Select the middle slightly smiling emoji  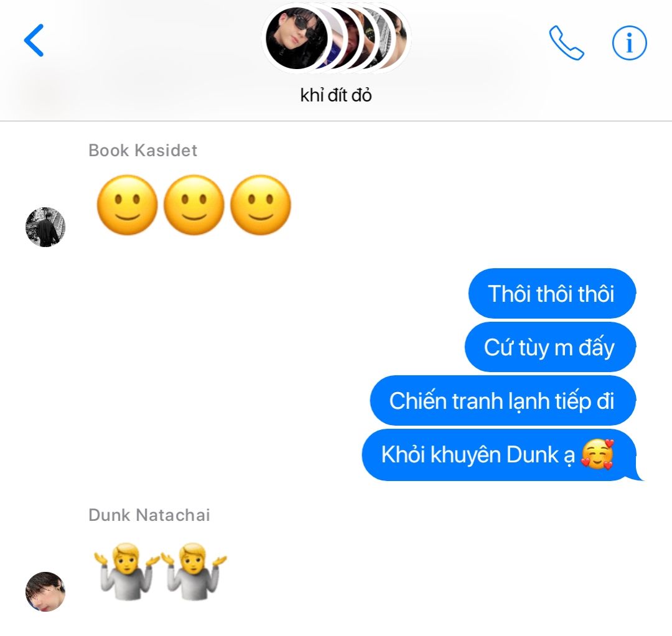coord(194,205)
